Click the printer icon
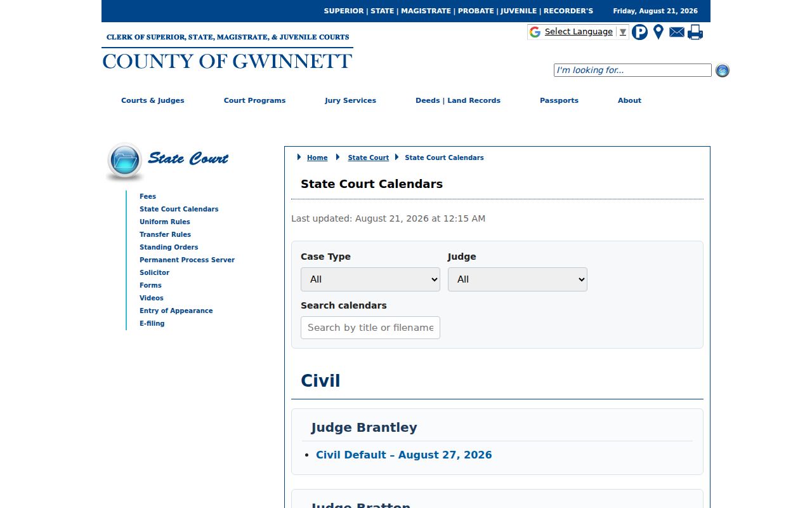Image resolution: width=812 pixels, height=508 pixels. 695,32
